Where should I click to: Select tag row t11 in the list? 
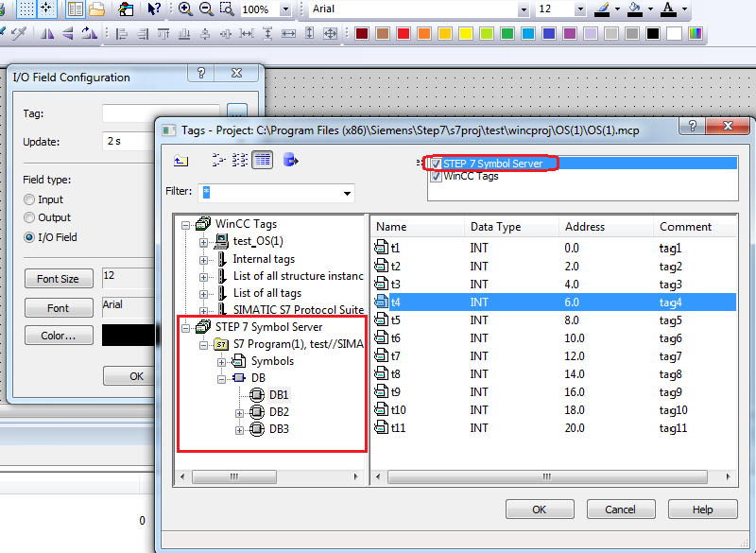[x=555, y=428]
